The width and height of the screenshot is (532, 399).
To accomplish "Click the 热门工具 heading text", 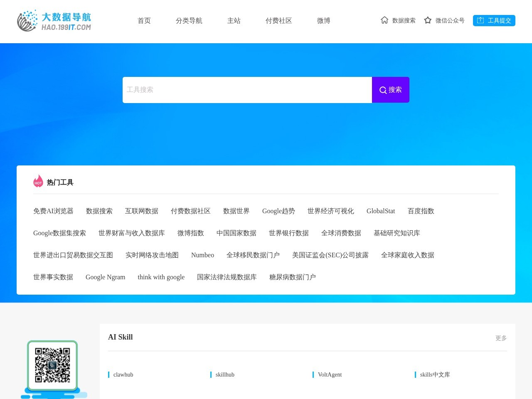I will tap(60, 182).
